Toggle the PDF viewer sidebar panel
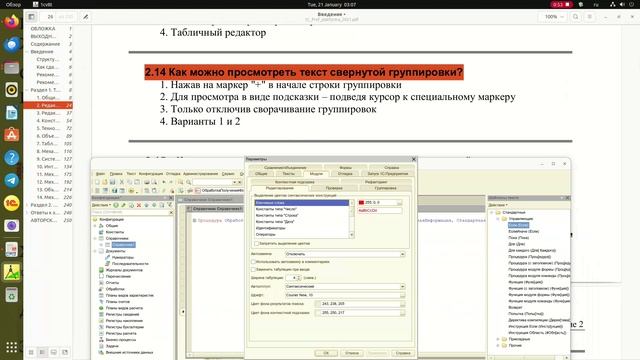Viewport: 640px width, 360px height. [x=31, y=17]
